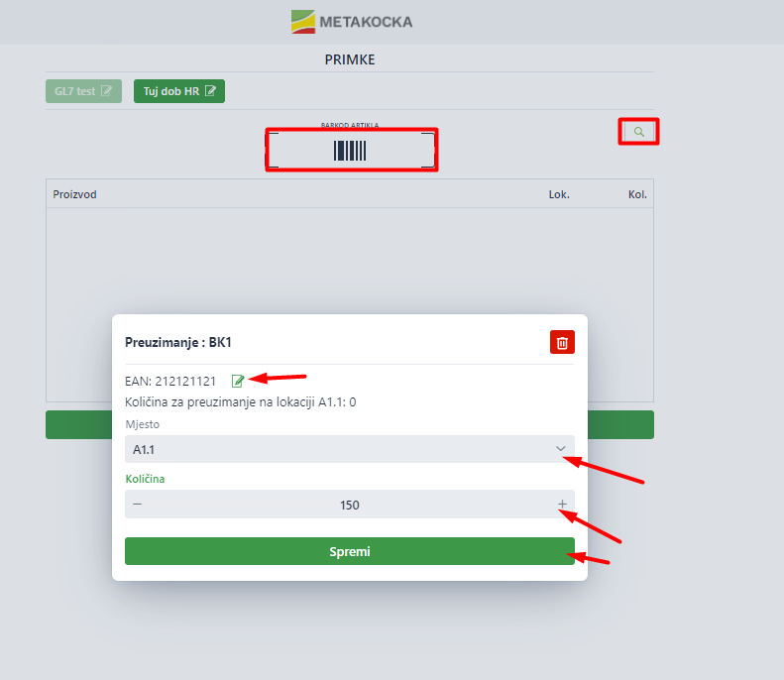
Task: Click edit icon on Tuj dob HR
Action: [x=210, y=91]
